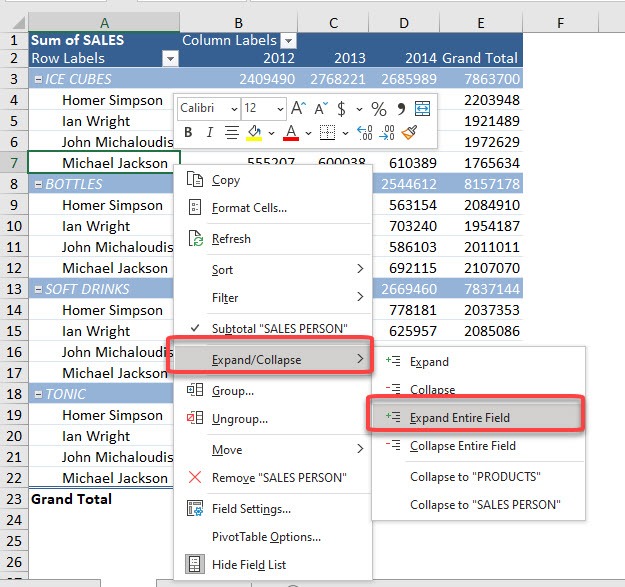The width and height of the screenshot is (625, 587).
Task: Apply Comma Style format
Action: [x=401, y=108]
